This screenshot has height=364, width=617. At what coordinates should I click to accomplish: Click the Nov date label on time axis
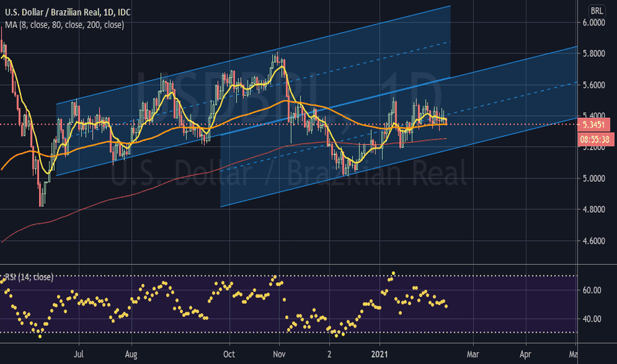(279, 354)
